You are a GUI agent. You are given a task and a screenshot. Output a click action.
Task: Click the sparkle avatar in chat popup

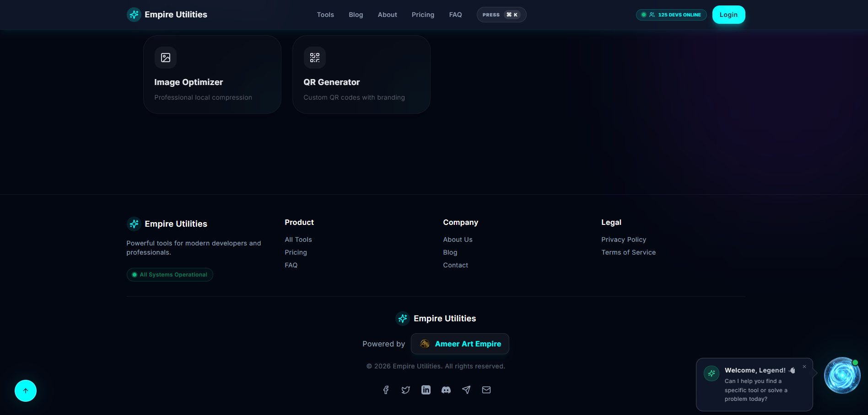tap(712, 373)
